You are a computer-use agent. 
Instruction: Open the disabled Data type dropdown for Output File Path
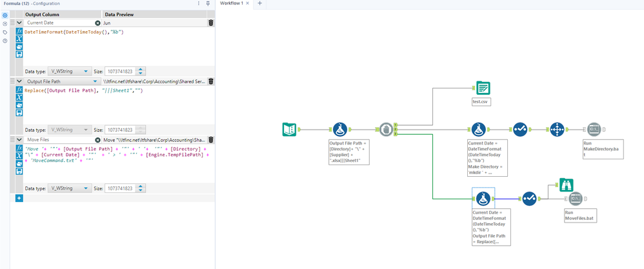pos(70,130)
